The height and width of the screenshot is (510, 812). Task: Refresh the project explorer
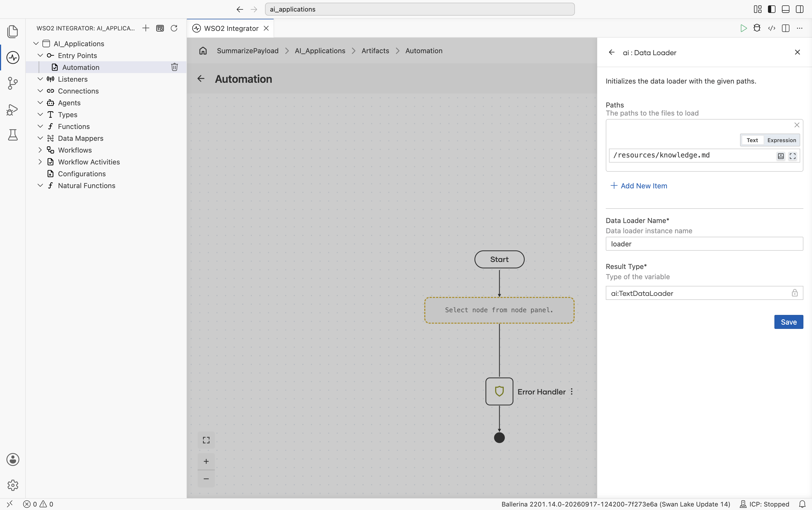[x=174, y=28]
